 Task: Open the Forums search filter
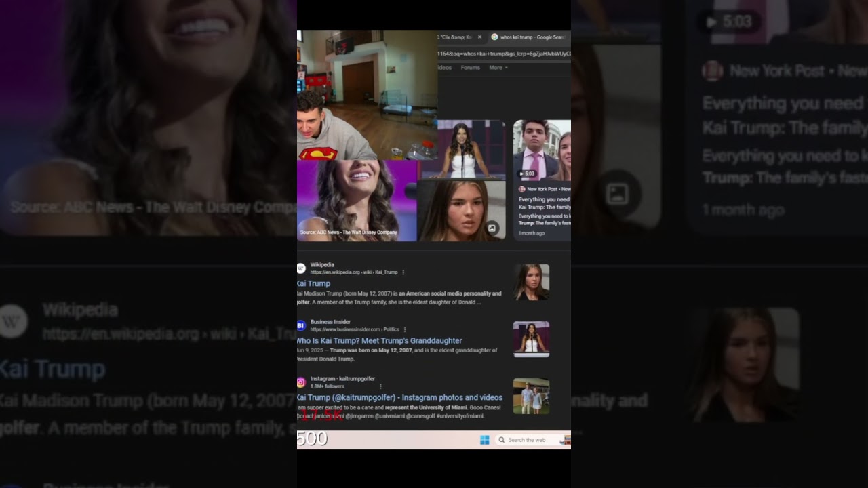[470, 68]
